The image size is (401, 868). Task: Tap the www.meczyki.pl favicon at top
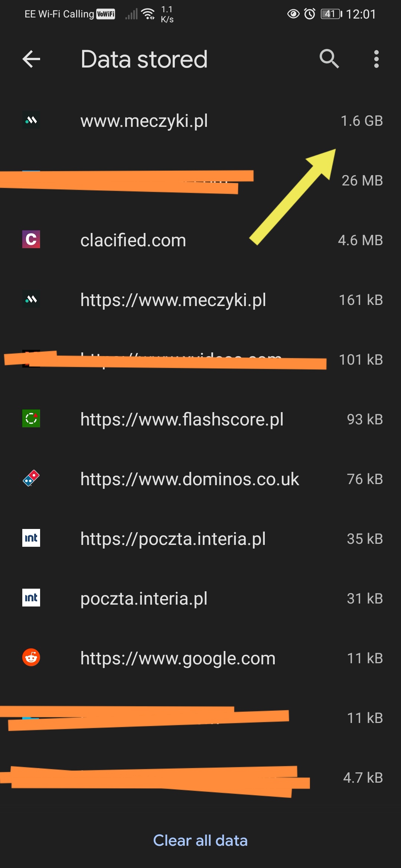(x=31, y=121)
